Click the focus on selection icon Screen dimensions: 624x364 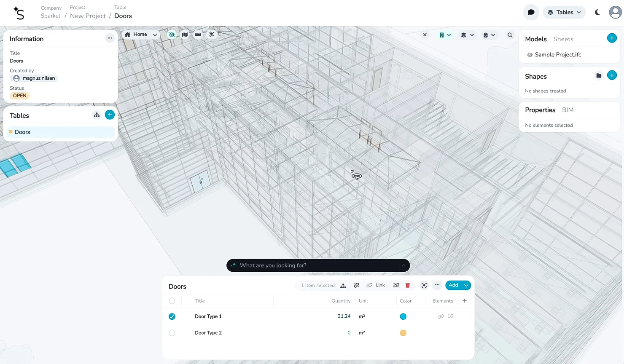[x=424, y=286]
